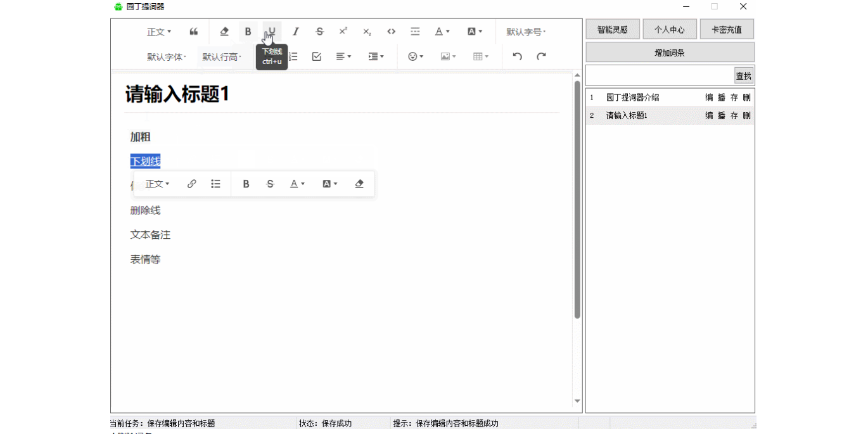The image size is (868, 434).
Task: Open the font color picker in the top toolbar
Action: pyautogui.click(x=442, y=32)
